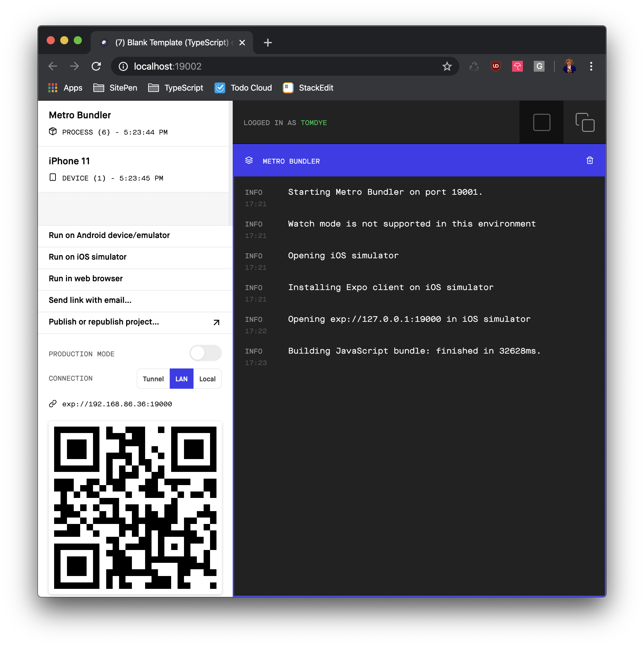The image size is (644, 647).
Task: Click the 'Opening iOS simulator' log entry
Action: 343,256
